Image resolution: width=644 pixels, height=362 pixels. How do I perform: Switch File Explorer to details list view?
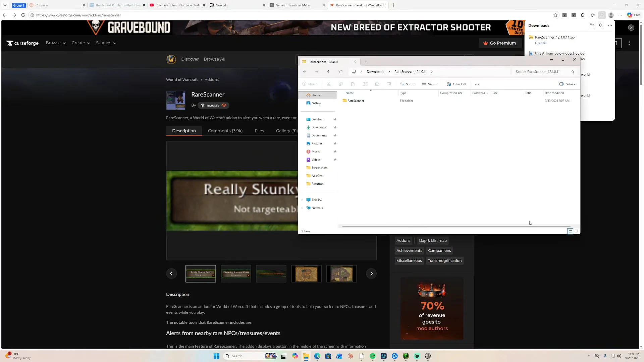tap(570, 231)
